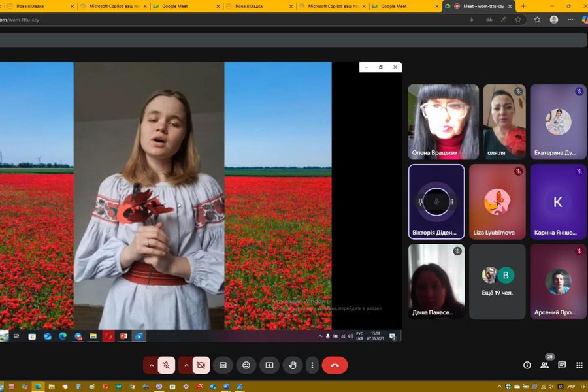Send an emoji reaction
588x392 pixels.
click(x=246, y=365)
